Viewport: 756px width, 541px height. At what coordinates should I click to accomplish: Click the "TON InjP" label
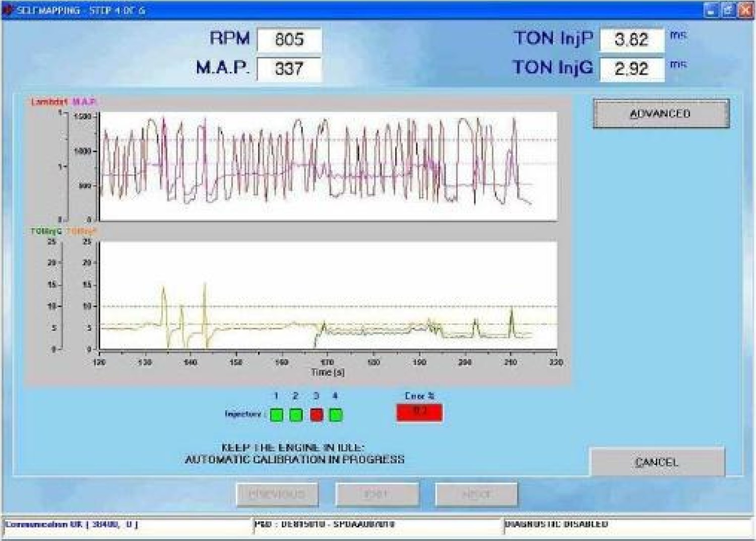(x=553, y=38)
